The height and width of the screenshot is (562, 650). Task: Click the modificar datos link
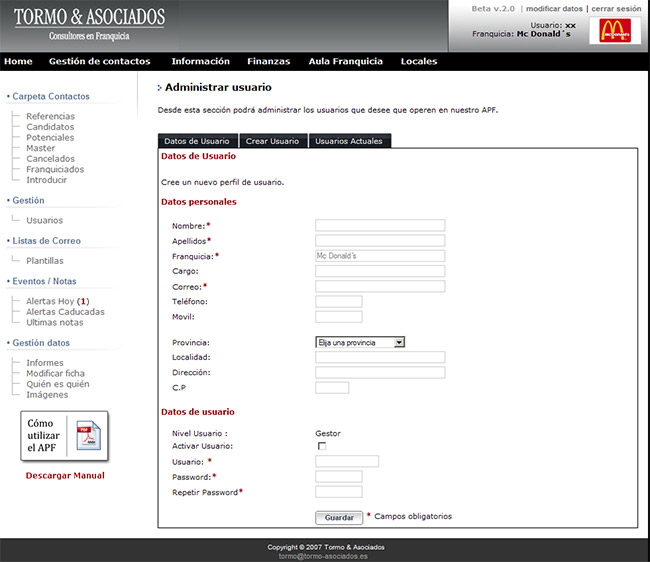click(x=554, y=8)
